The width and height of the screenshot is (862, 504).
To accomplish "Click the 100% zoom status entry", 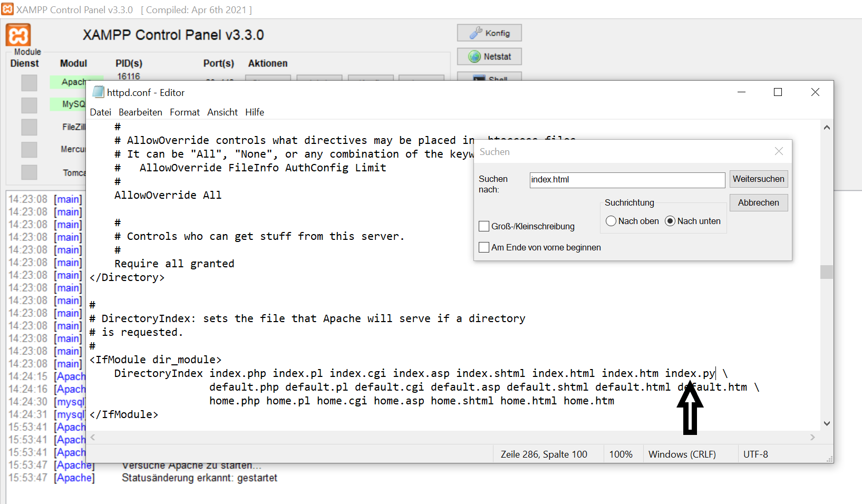I will click(621, 454).
